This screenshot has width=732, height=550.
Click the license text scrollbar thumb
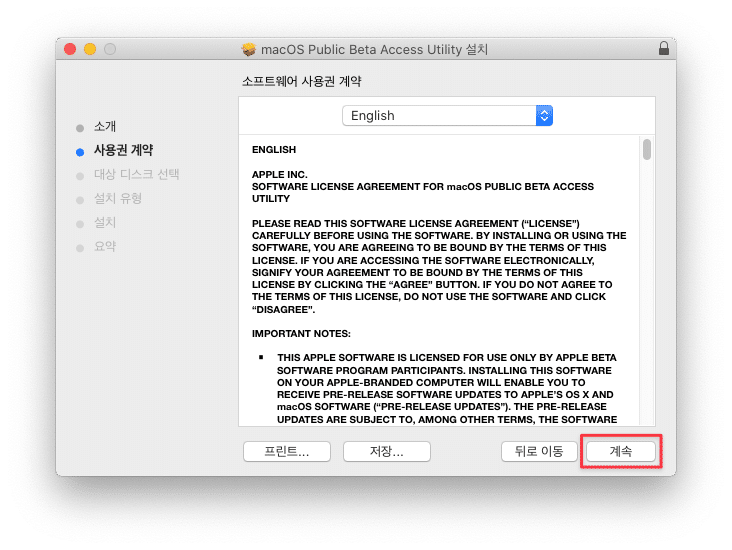[647, 149]
